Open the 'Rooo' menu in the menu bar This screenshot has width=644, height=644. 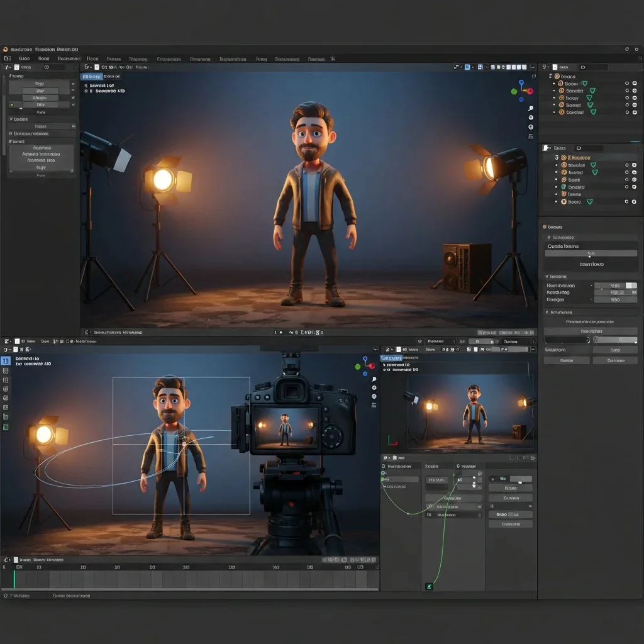[x=44, y=58]
